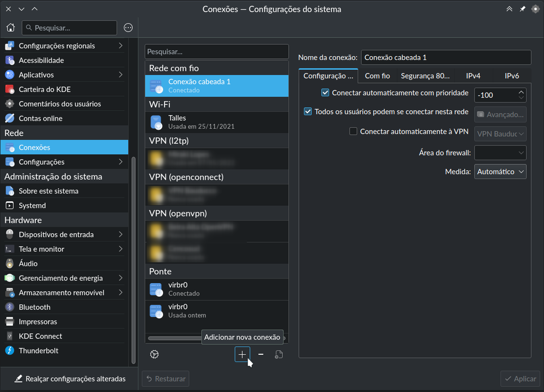Enable Conectar automaticamente à VPN checkbox
The image size is (544, 392).
[353, 131]
